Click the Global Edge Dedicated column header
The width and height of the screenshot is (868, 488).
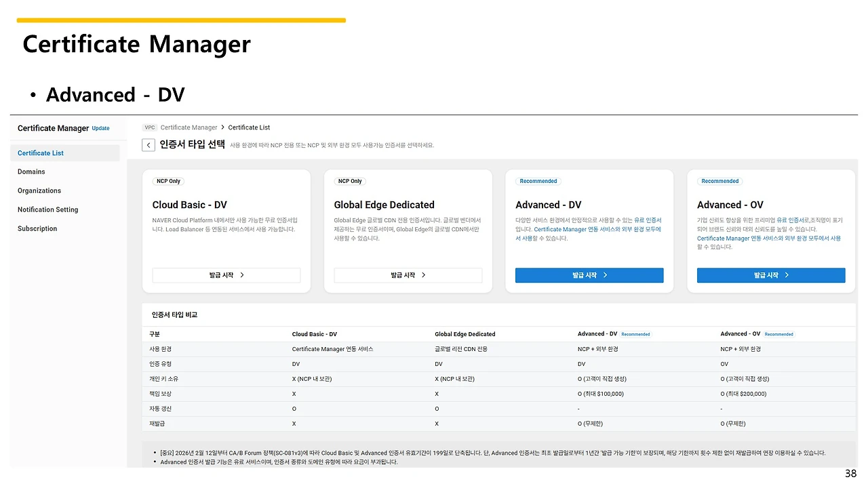tap(465, 334)
